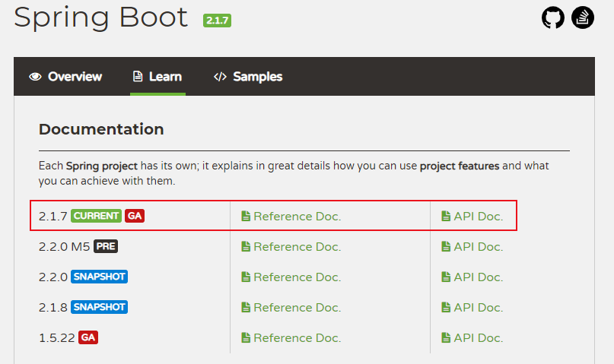Click version text 1.5.22
The width and height of the screenshot is (614, 364).
[x=57, y=338]
